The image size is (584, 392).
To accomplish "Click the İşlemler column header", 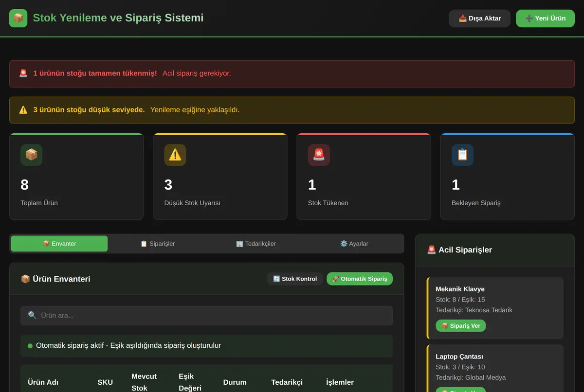I will tap(340, 382).
